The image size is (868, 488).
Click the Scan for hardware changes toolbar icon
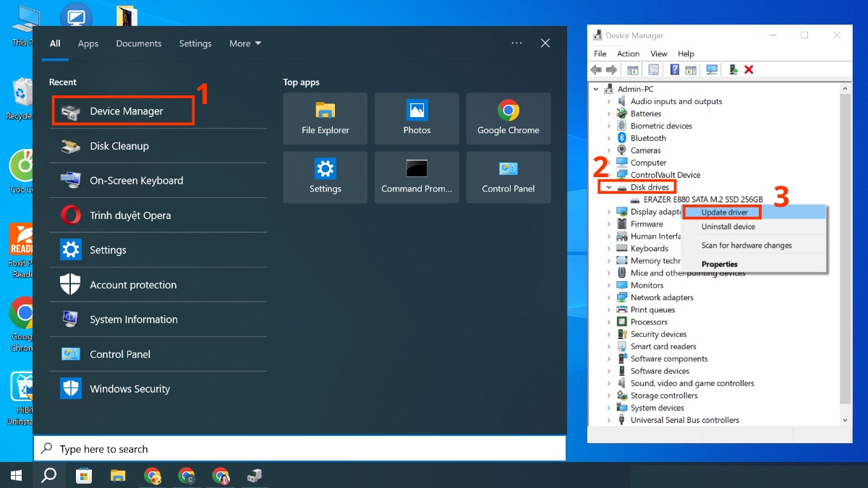712,70
